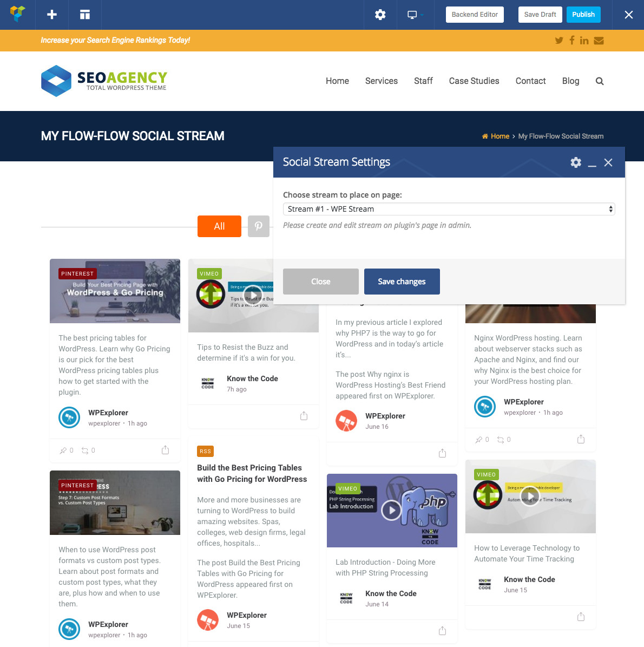Viewport: 644px width, 647px height.
Task: Click Save changes button
Action: (402, 282)
